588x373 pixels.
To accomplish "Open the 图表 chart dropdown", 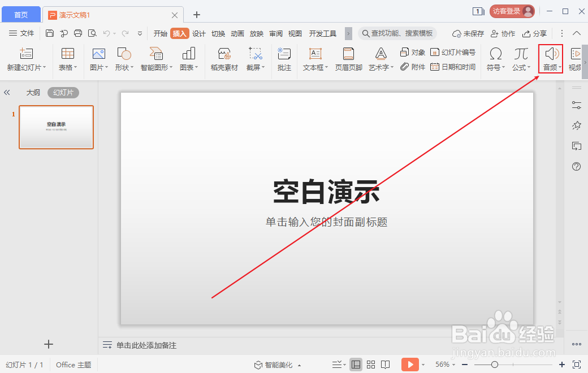I will pyautogui.click(x=188, y=59).
